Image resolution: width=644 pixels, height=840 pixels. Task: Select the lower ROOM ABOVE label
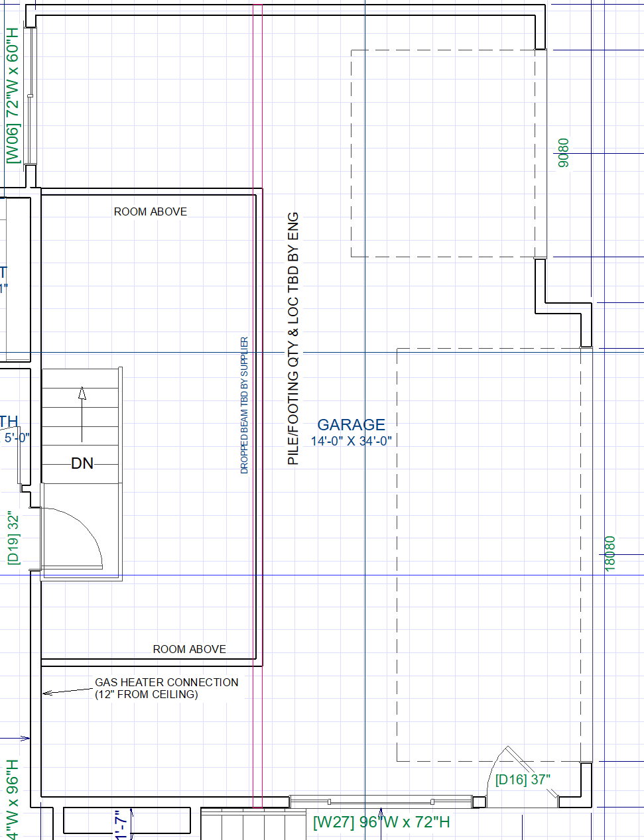tap(189, 649)
